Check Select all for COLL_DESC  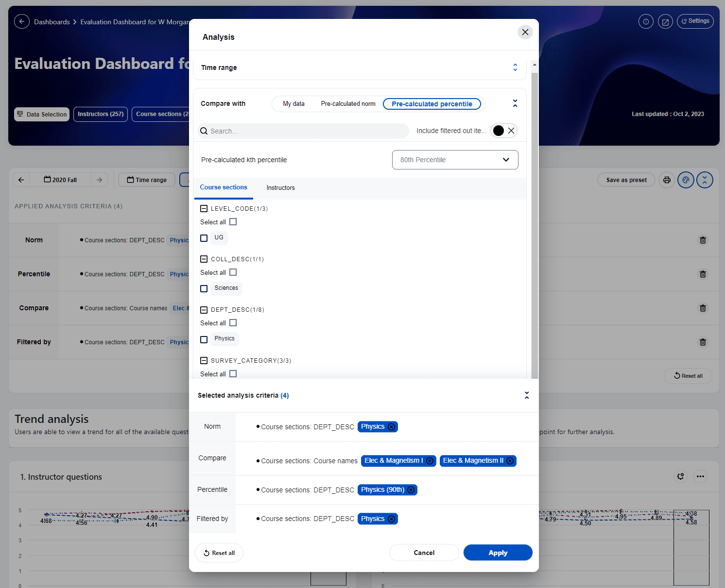point(233,272)
